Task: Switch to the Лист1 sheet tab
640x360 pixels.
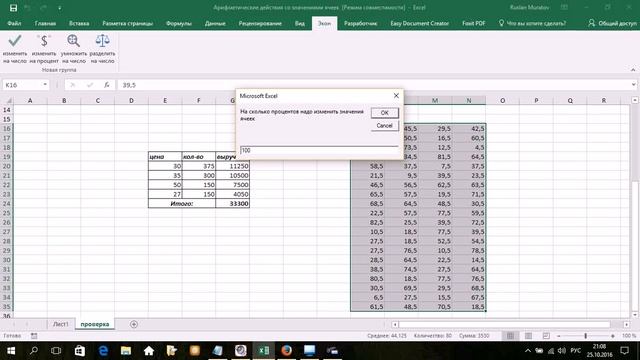Action: [x=60, y=324]
